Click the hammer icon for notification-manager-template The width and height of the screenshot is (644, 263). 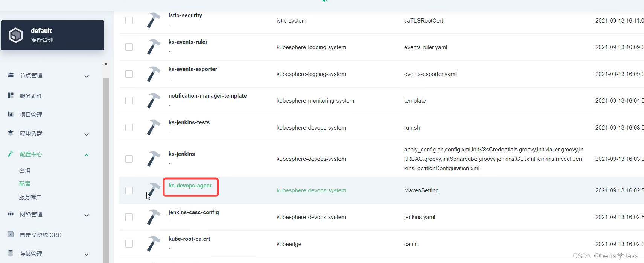[153, 101]
